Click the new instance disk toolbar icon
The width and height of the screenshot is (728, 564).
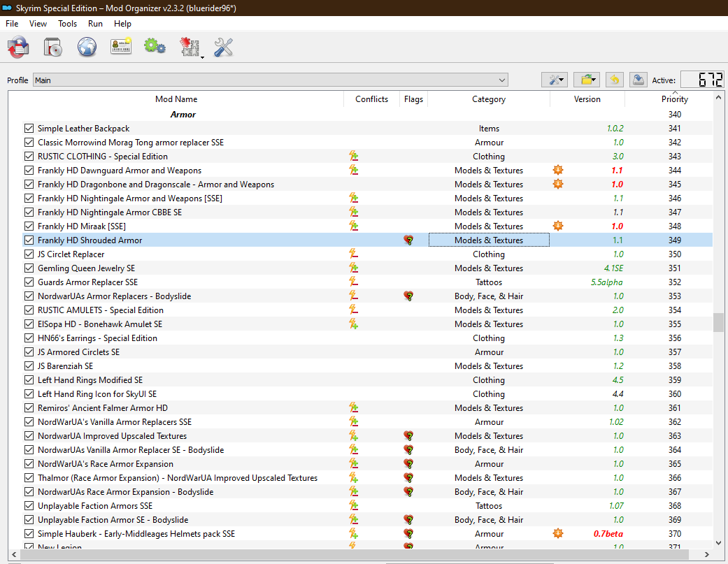(x=53, y=47)
